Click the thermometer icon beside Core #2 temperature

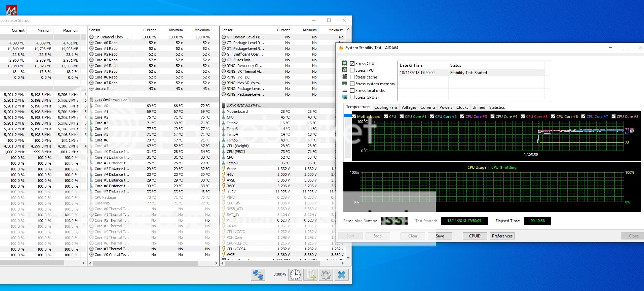click(x=91, y=117)
